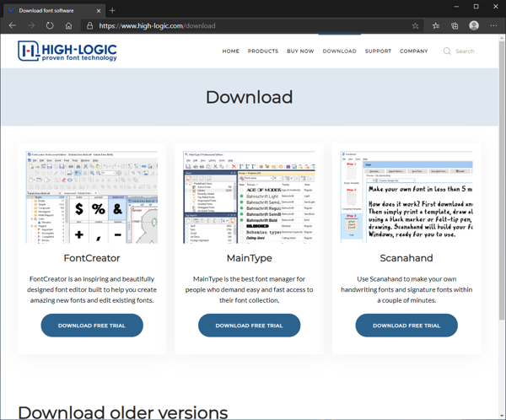Add this page to favorites star
This screenshot has width=506, height=420.
coord(415,26)
